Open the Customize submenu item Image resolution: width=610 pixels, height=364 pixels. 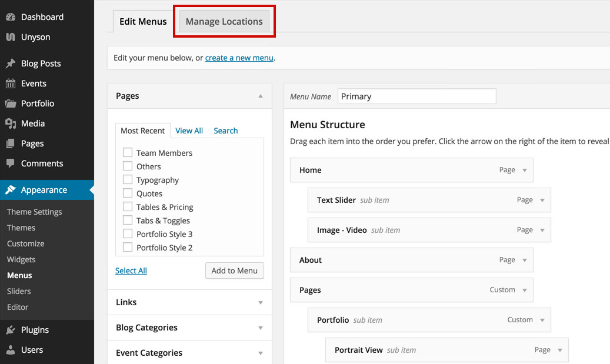[26, 243]
